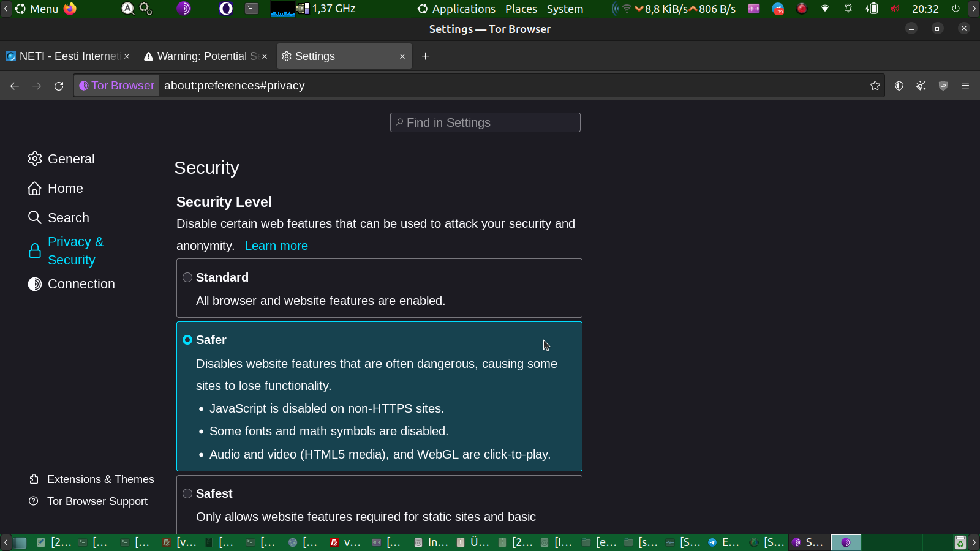Screen dimensions: 980x551
Task: Click the purple waveform tray icon
Action: coord(754,9)
